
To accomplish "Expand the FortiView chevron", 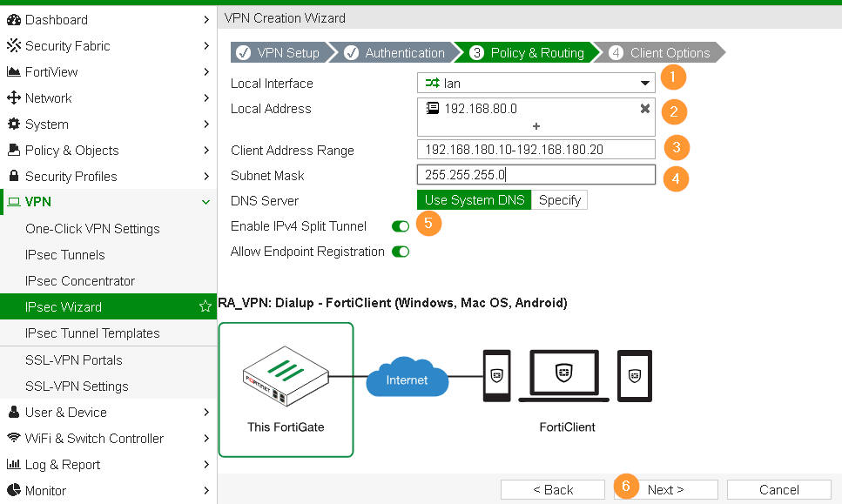I will coord(206,72).
